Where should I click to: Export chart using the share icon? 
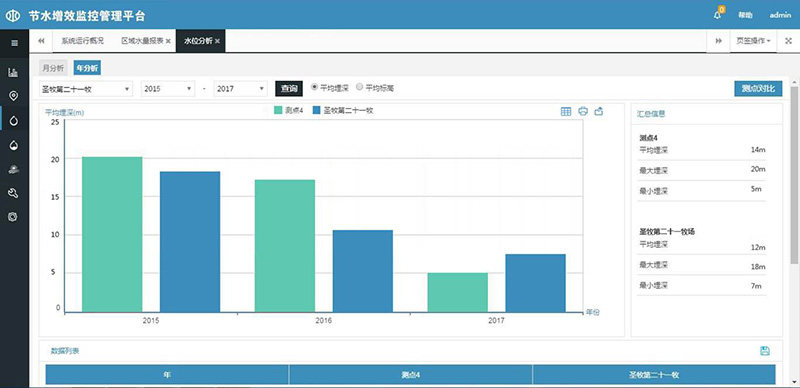point(599,111)
